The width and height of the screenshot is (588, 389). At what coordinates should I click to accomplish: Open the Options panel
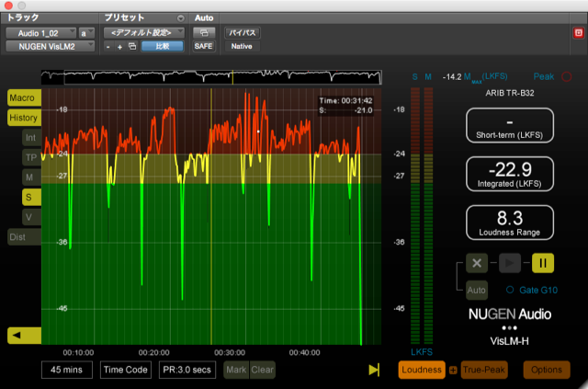pos(547,370)
